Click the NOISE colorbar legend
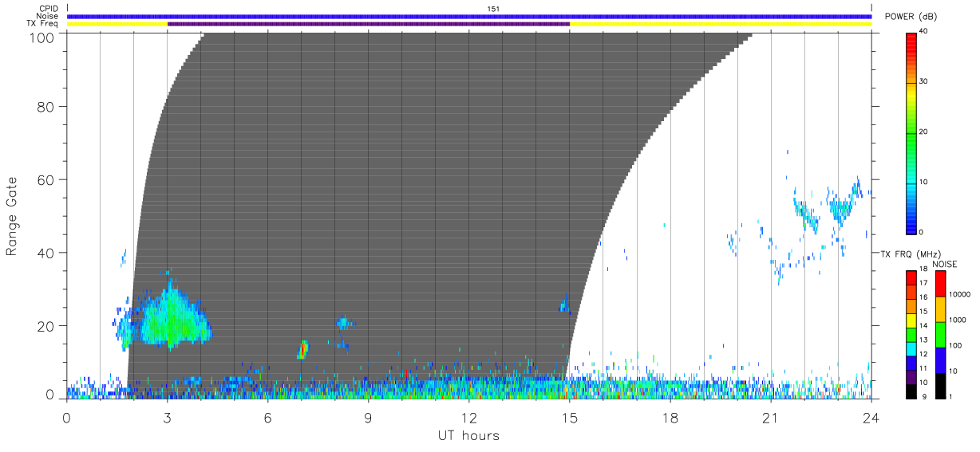980x452 pixels. 940,334
